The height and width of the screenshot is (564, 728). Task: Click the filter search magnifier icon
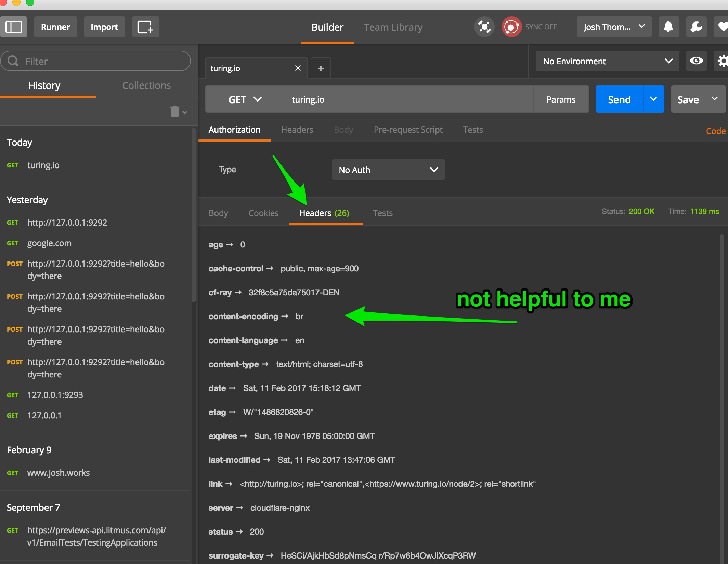pyautogui.click(x=13, y=61)
